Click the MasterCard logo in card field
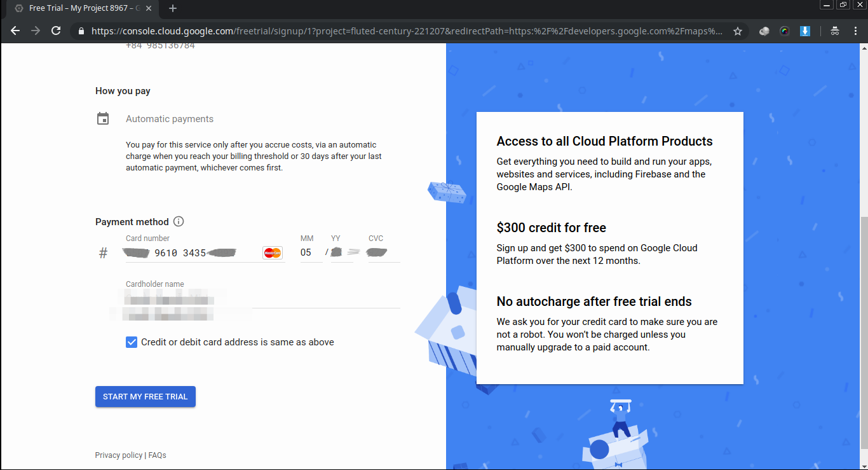 click(273, 253)
